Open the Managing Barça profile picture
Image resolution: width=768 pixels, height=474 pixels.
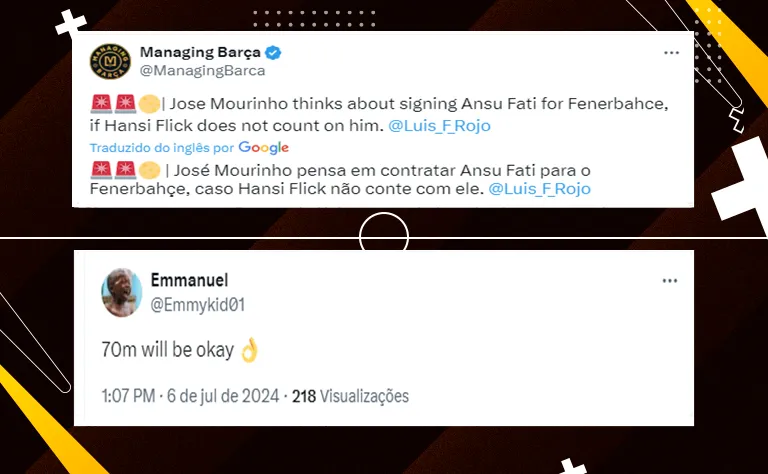pyautogui.click(x=110, y=61)
